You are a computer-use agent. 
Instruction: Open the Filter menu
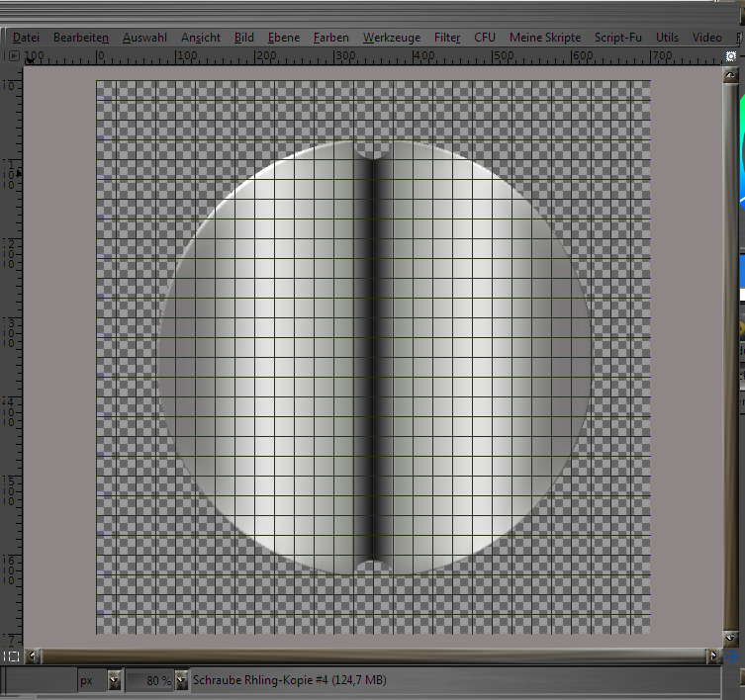pyautogui.click(x=447, y=38)
